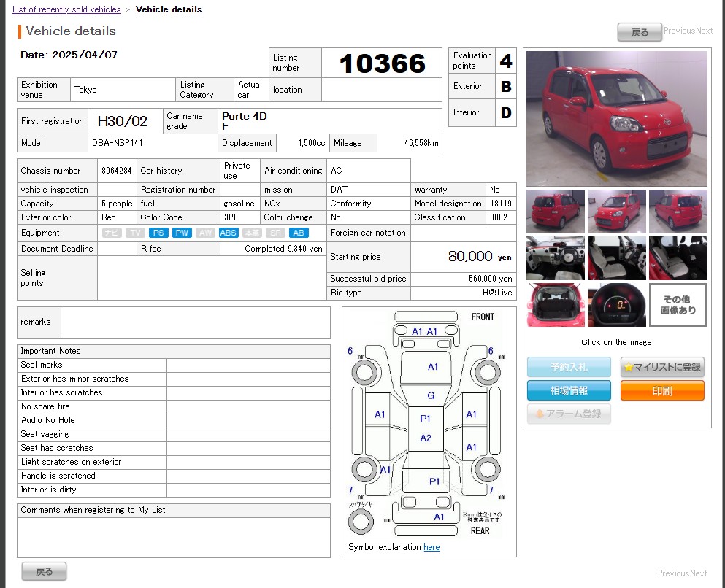Screen dimensions: 725x588
Task: Click the AW equipment badge
Action: coord(205,233)
